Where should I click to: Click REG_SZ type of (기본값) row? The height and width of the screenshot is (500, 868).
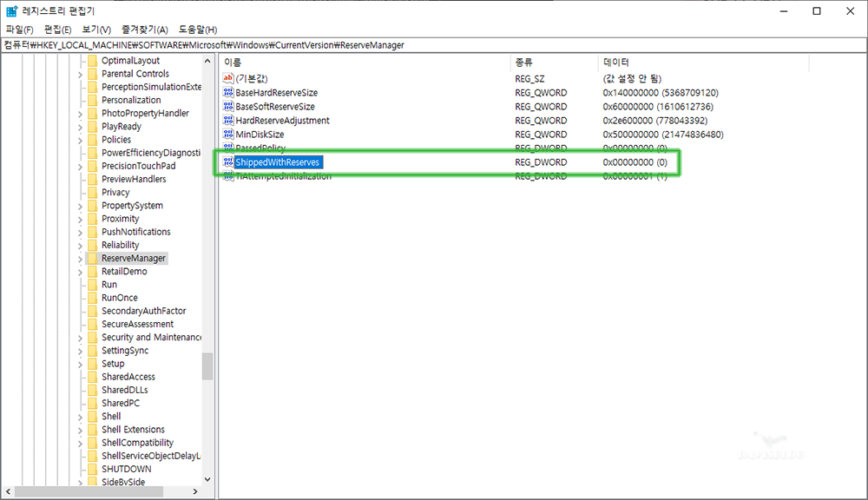(x=529, y=79)
